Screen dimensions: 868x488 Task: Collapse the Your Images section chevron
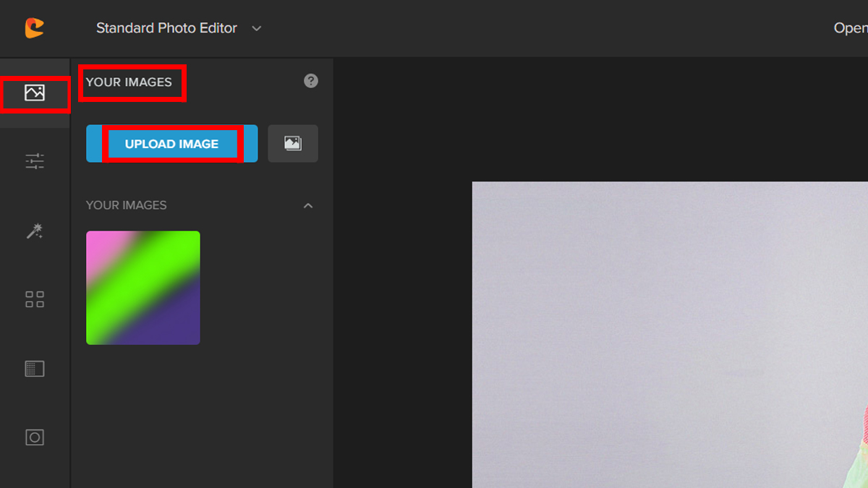(308, 206)
